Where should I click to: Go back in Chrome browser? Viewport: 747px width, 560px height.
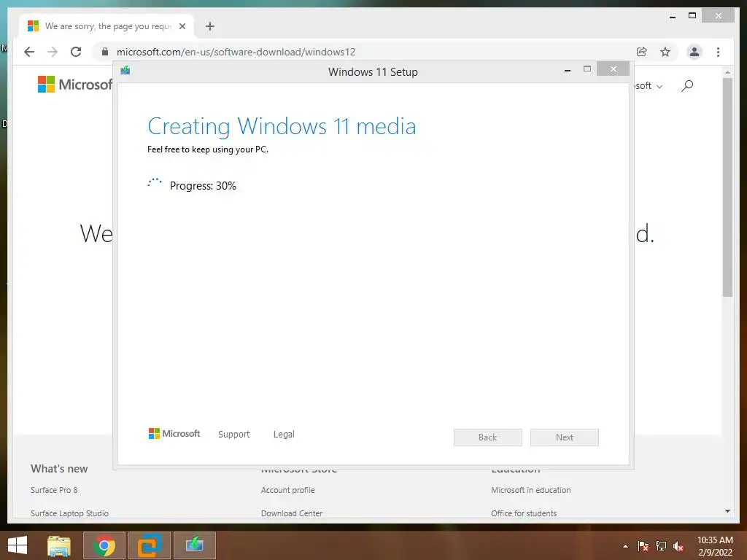29,52
